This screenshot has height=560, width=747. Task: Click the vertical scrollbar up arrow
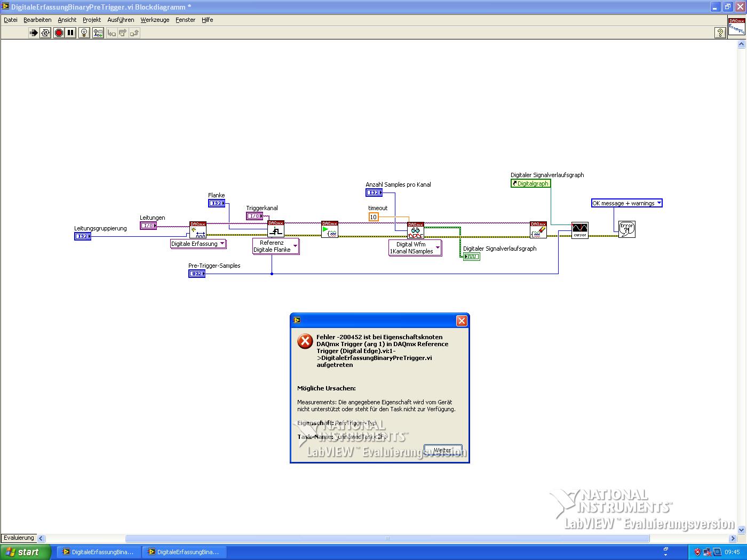click(x=741, y=45)
